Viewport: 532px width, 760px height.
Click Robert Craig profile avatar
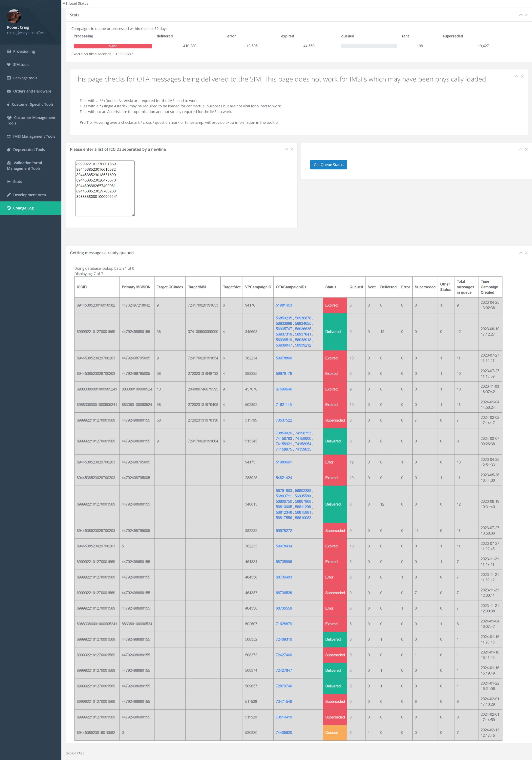click(x=14, y=16)
